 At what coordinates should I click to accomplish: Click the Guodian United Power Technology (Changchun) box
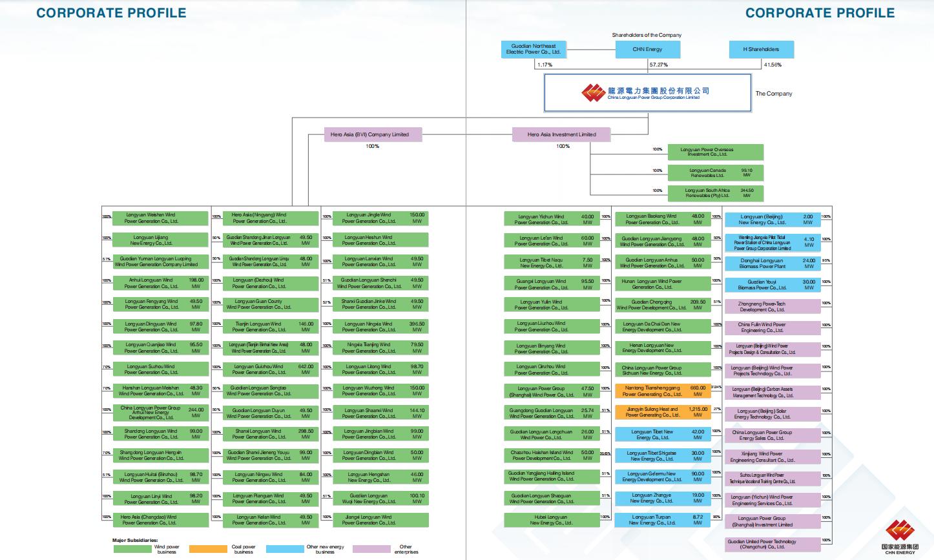773,544
